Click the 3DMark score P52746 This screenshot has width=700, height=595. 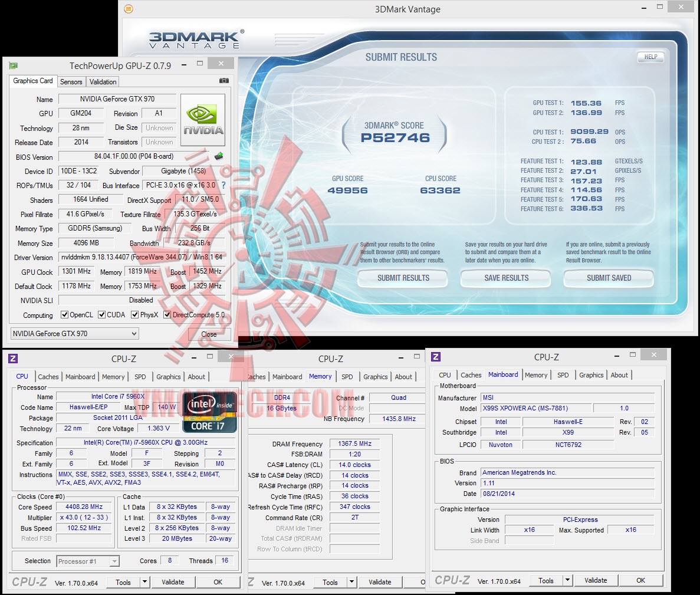pyautogui.click(x=395, y=137)
